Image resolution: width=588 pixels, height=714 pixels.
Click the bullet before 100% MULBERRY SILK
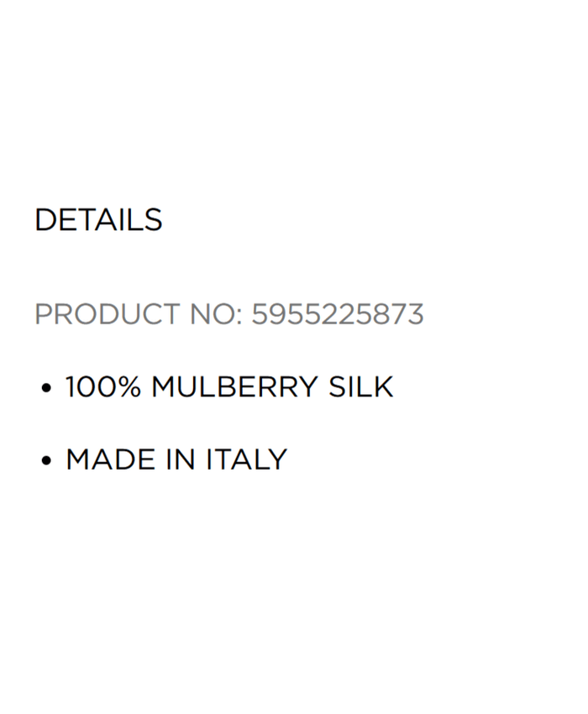(x=47, y=388)
